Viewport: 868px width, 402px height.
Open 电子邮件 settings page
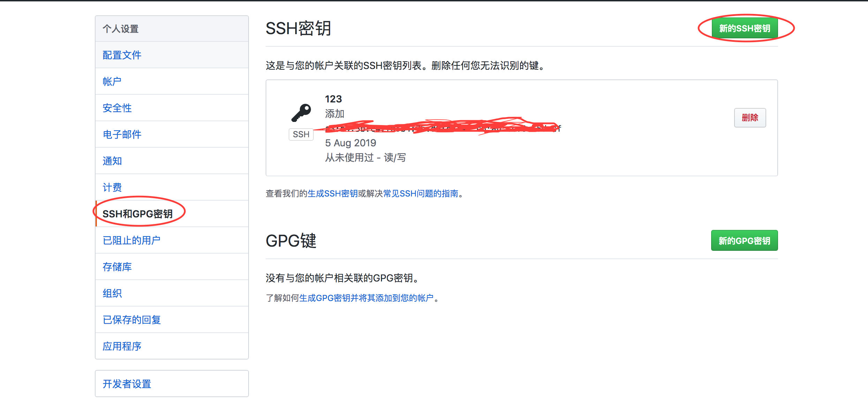pos(122,134)
